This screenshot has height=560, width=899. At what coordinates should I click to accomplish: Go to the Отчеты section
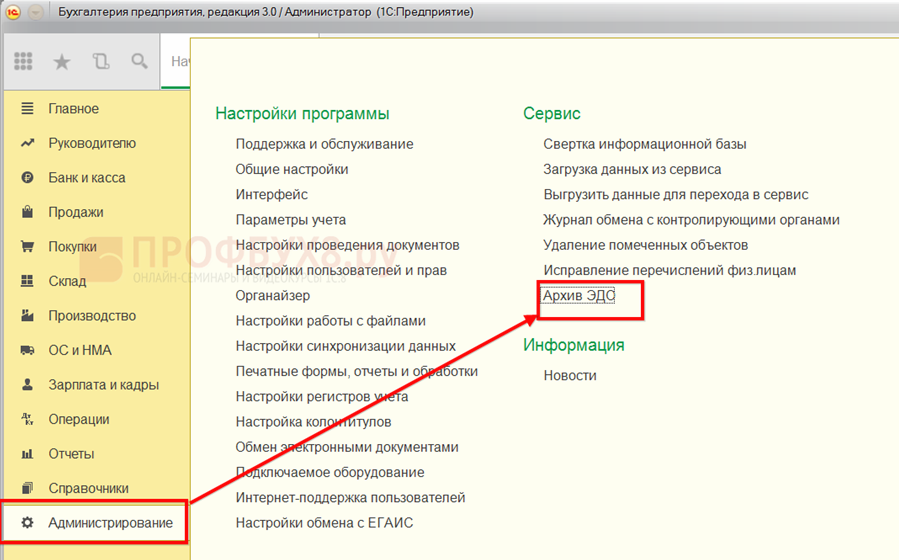click(72, 454)
